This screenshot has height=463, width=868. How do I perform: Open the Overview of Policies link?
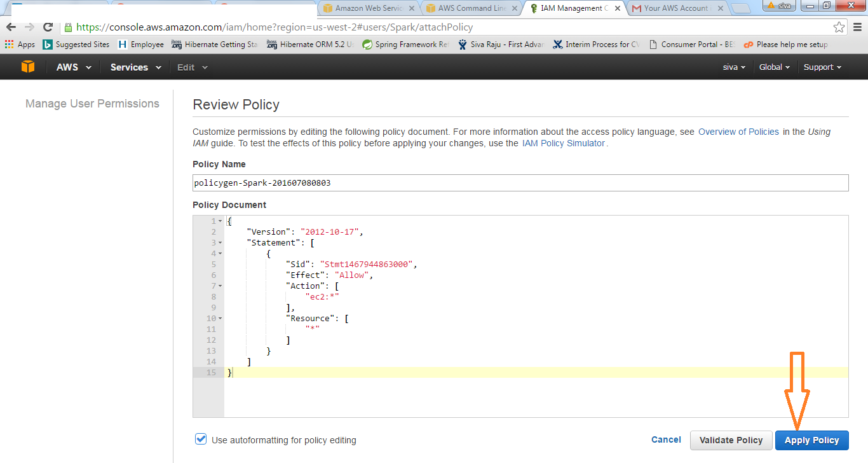coord(738,132)
